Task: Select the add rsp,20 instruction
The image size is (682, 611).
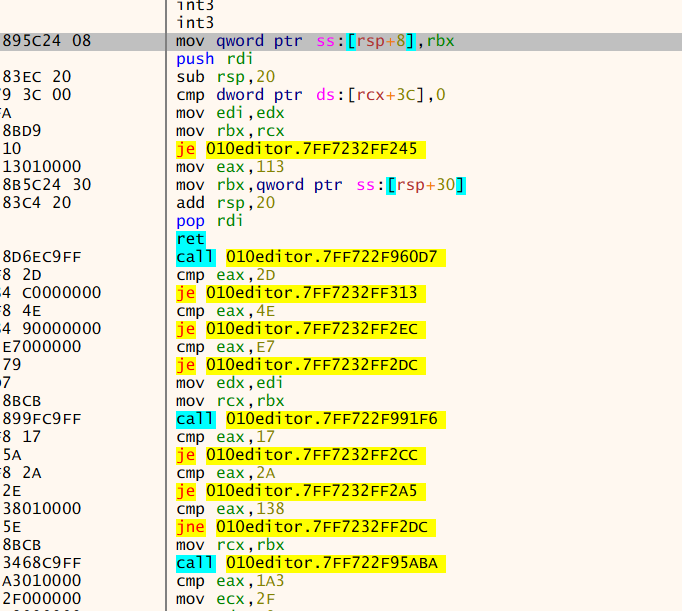Action: [225, 203]
